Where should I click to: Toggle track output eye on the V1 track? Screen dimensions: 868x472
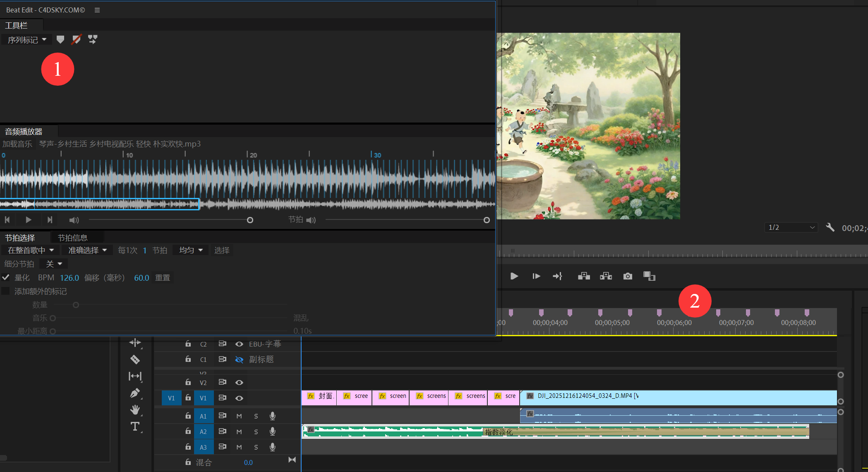click(239, 398)
